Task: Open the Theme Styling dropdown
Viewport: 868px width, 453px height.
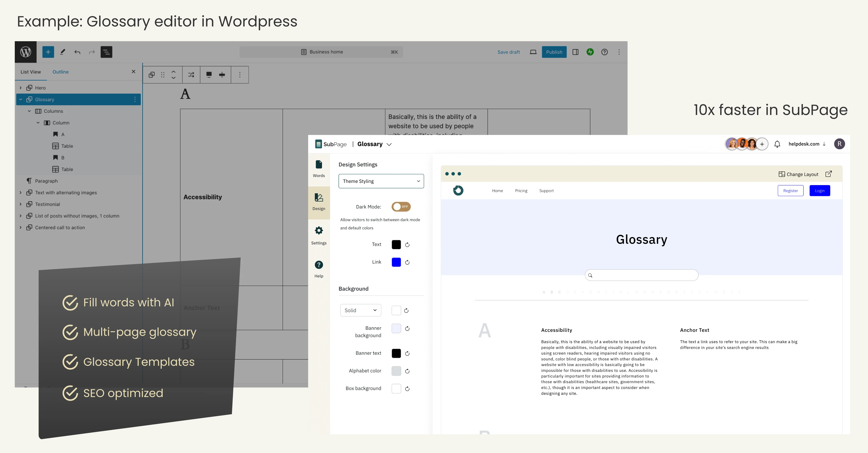Action: (381, 181)
